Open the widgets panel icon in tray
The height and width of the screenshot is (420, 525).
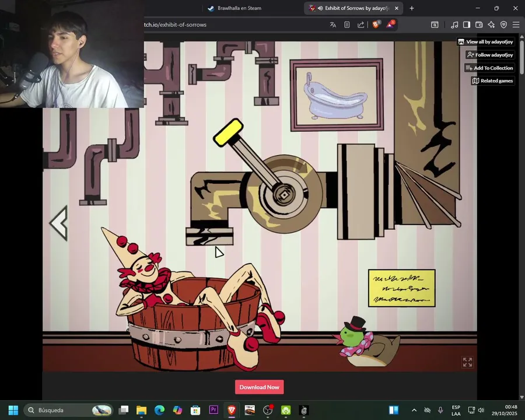tap(394, 410)
